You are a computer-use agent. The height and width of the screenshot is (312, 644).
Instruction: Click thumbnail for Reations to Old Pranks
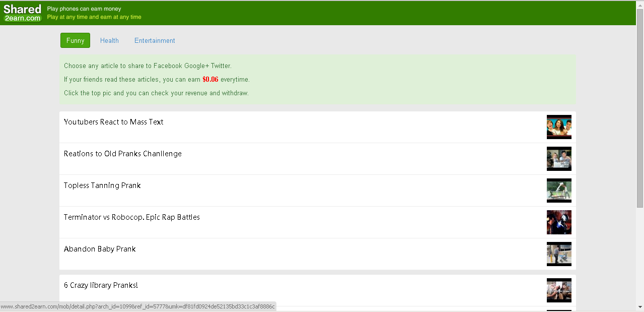point(559,159)
